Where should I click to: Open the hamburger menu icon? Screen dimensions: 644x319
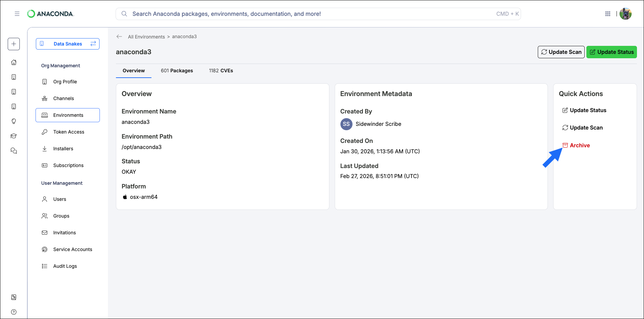[x=17, y=14]
